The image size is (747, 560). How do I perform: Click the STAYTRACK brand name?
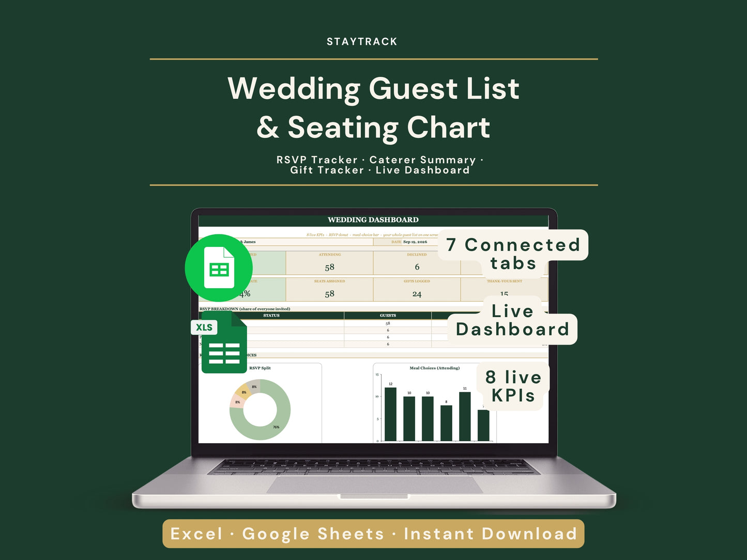tap(362, 42)
